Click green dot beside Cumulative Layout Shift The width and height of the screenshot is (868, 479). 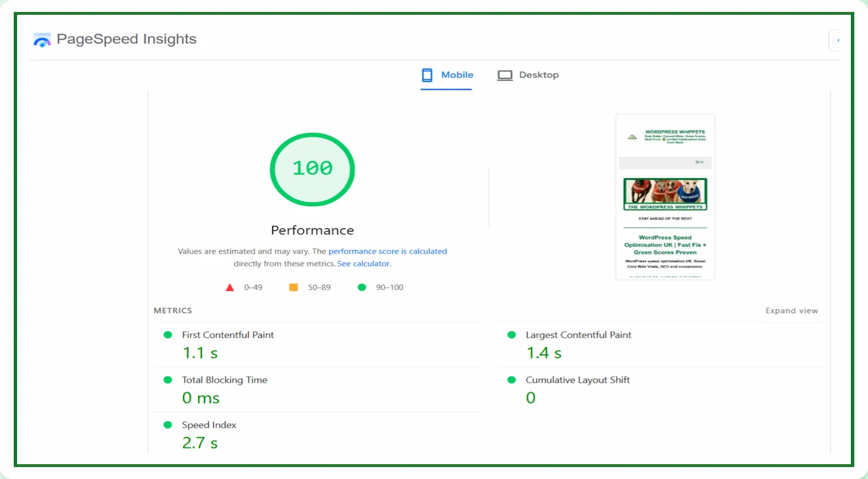(512, 380)
